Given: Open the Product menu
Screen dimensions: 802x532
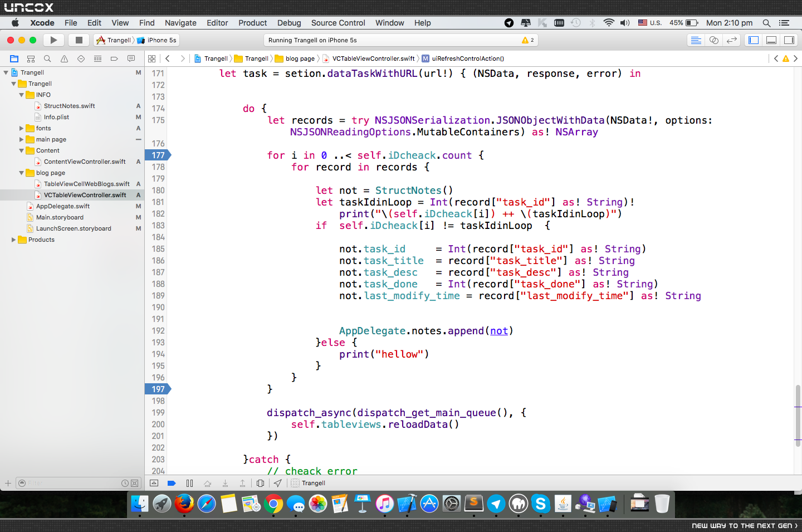Looking at the screenshot, I should (253, 23).
